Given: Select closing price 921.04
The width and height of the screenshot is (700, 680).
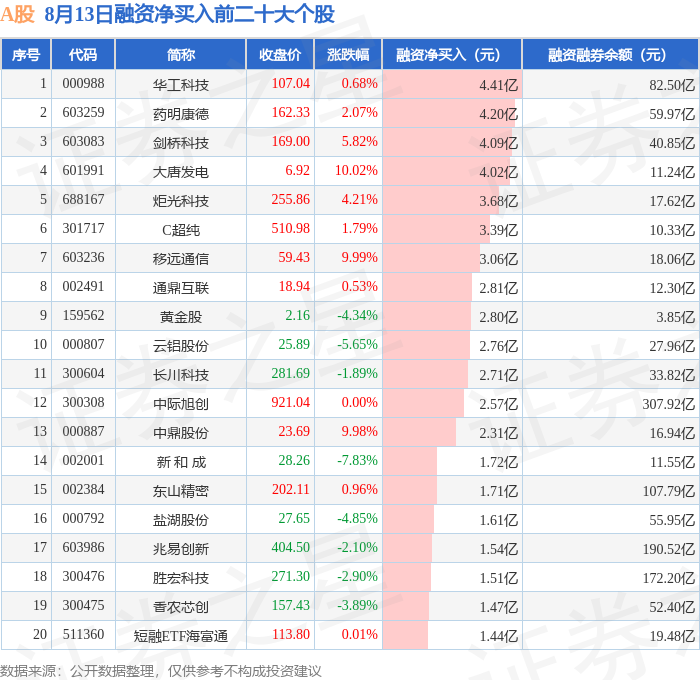Looking at the screenshot, I should (291, 403).
